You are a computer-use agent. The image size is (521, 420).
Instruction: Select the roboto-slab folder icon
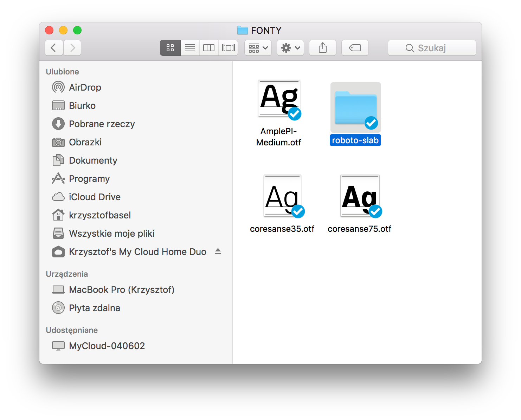pos(356,107)
